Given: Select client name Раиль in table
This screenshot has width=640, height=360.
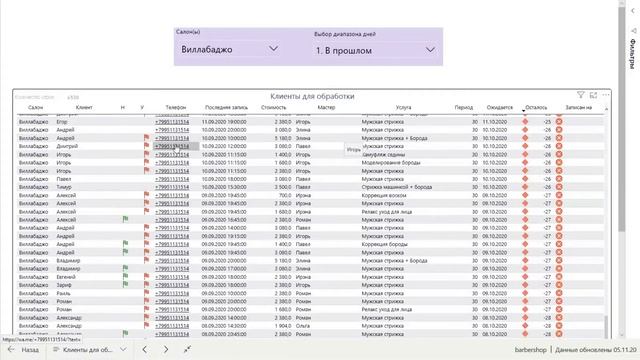Looking at the screenshot, I should tap(63, 293).
